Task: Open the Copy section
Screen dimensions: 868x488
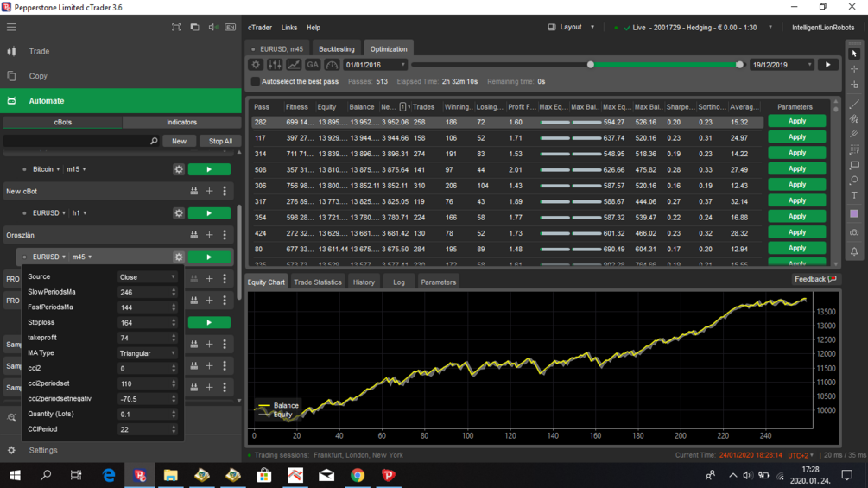Action: point(38,76)
